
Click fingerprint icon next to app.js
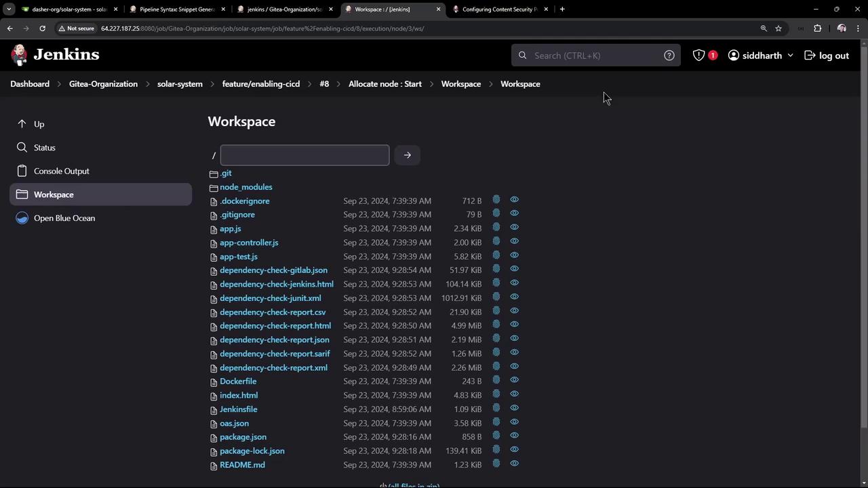point(496,228)
